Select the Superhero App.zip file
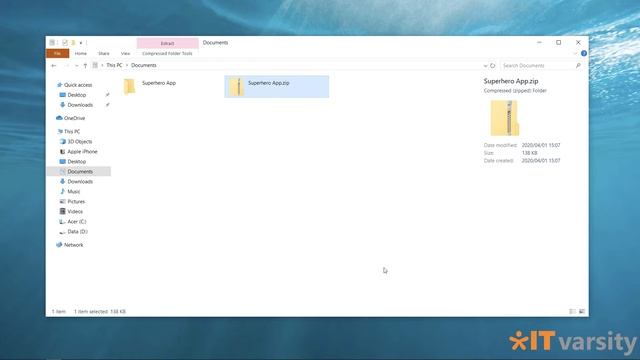 click(x=277, y=87)
